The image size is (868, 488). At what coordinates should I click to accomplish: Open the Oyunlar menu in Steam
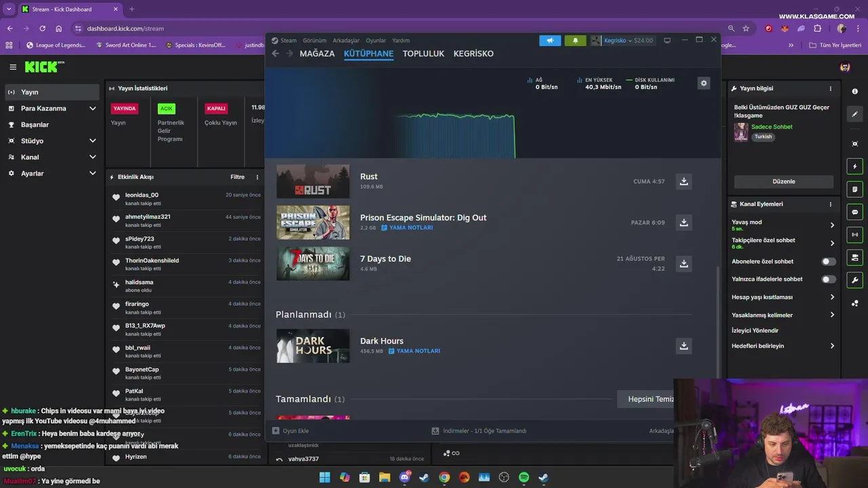click(x=376, y=41)
